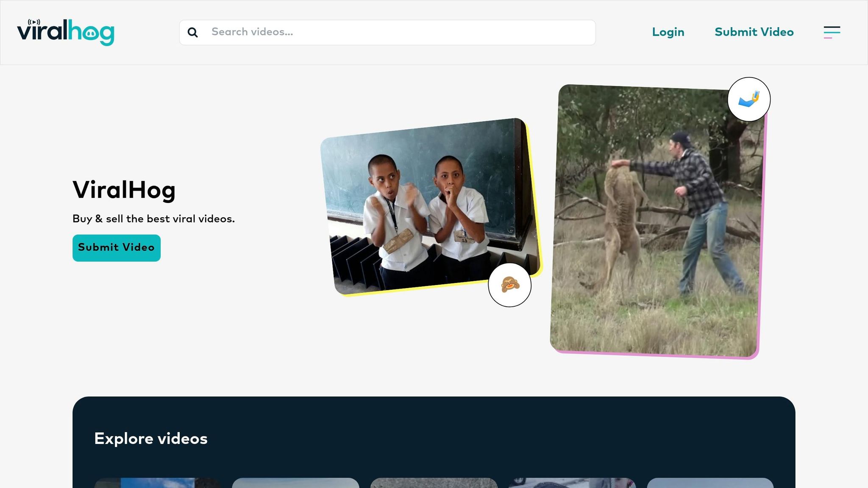
Task: Click the laughing emoji badge
Action: 510,285
